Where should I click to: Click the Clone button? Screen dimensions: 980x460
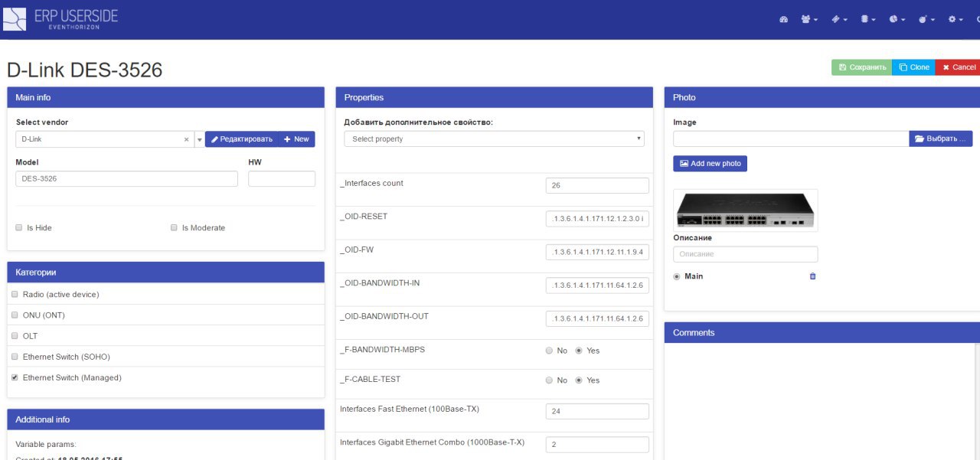914,67
